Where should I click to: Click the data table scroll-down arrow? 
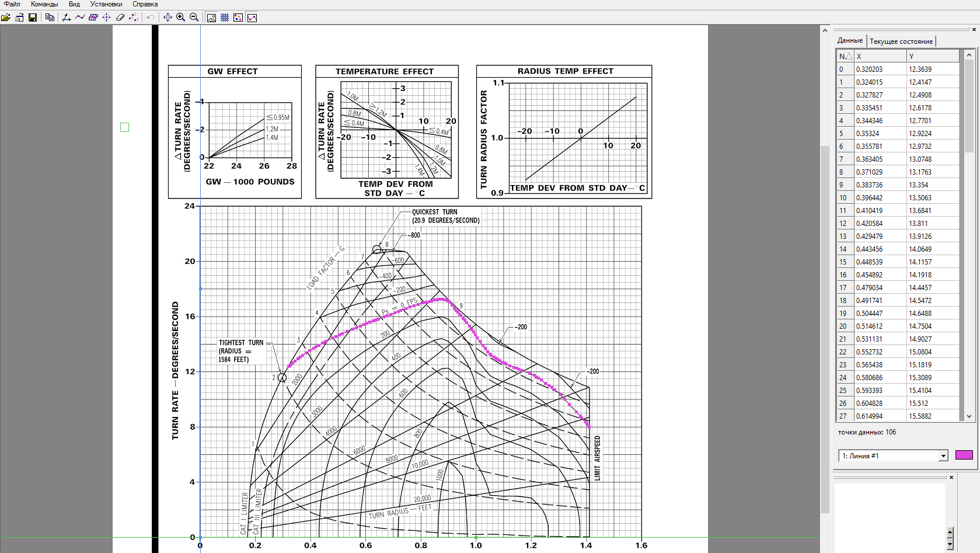pyautogui.click(x=969, y=416)
